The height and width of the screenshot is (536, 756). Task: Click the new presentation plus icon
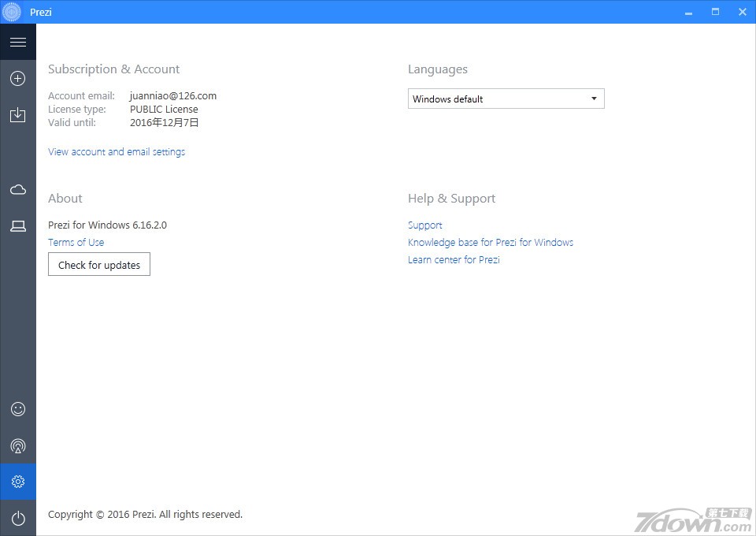18,78
